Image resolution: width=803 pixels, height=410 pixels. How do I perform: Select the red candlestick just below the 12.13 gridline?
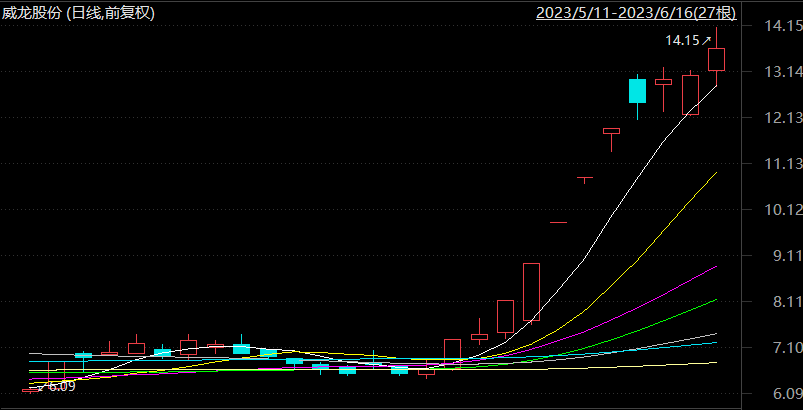pyautogui.click(x=611, y=132)
